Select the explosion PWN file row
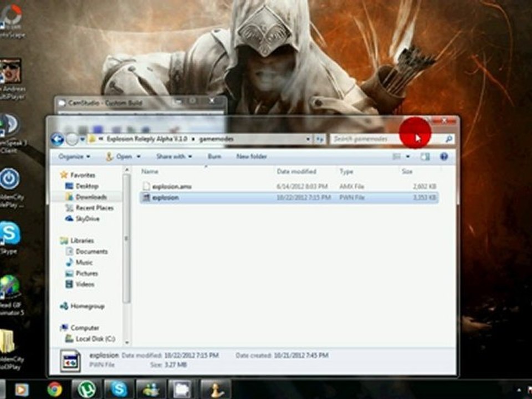 click(288, 197)
